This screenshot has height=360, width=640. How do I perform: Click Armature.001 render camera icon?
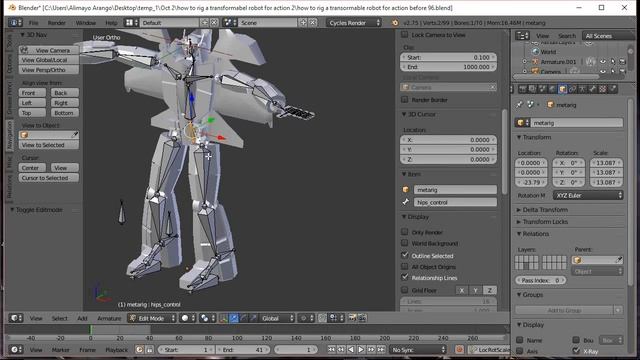click(x=622, y=62)
